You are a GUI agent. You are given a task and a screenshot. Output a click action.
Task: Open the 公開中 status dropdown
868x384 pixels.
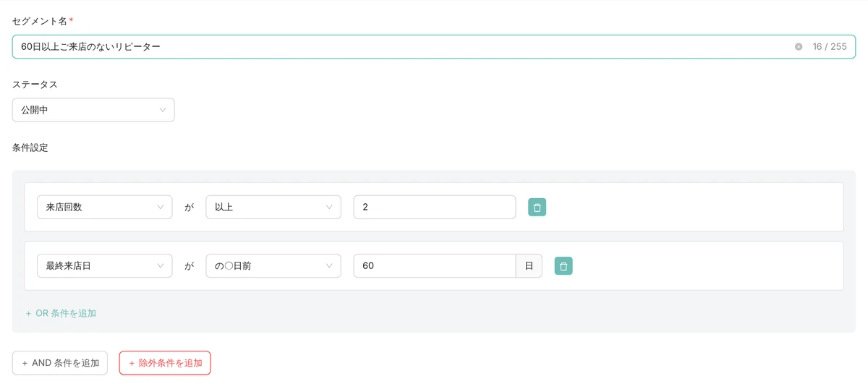(93, 110)
